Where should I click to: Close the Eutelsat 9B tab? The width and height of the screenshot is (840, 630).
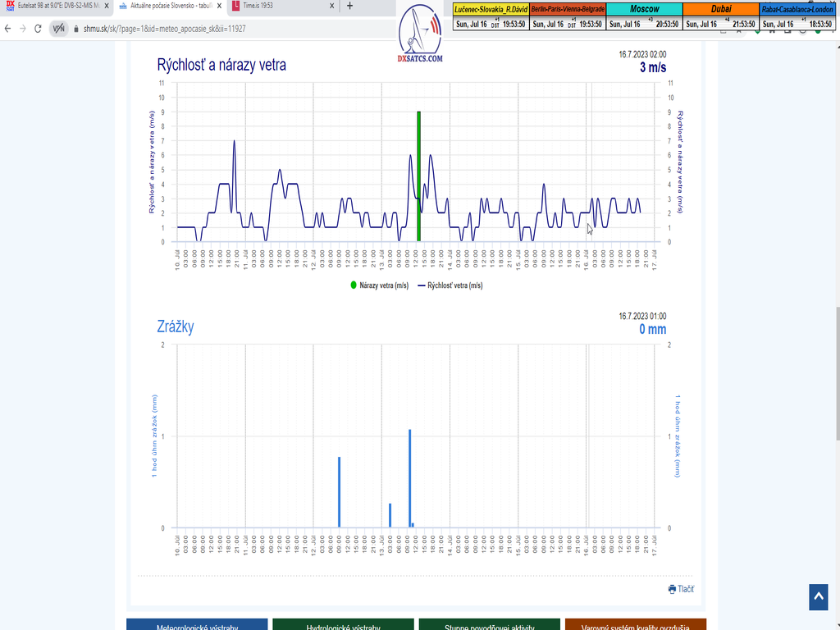[x=107, y=6]
